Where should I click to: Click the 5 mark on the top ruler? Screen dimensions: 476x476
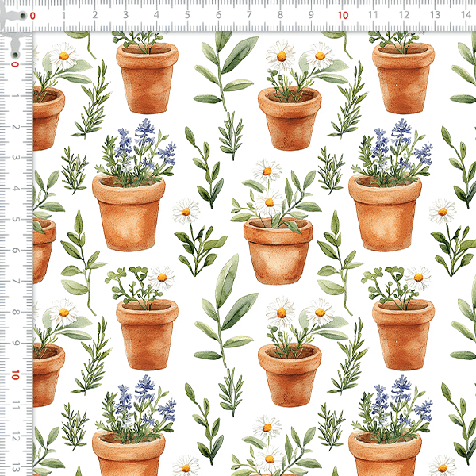point(187,14)
